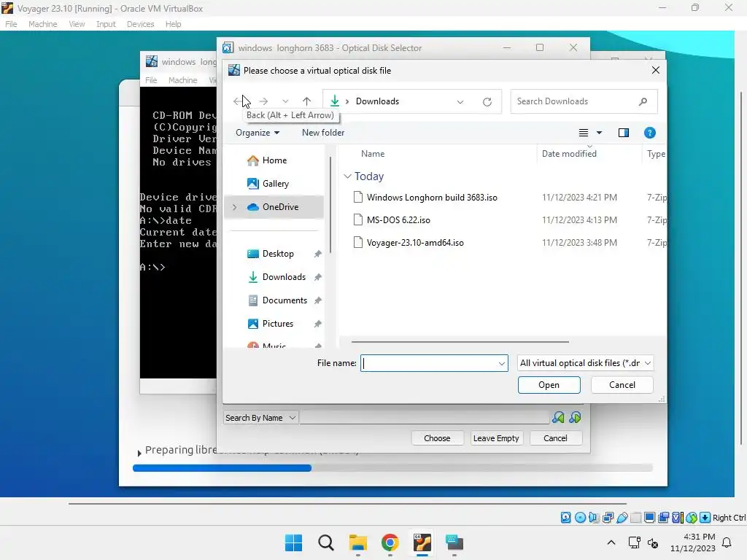Click the Search Downloads field
The image size is (747, 560).
point(584,101)
